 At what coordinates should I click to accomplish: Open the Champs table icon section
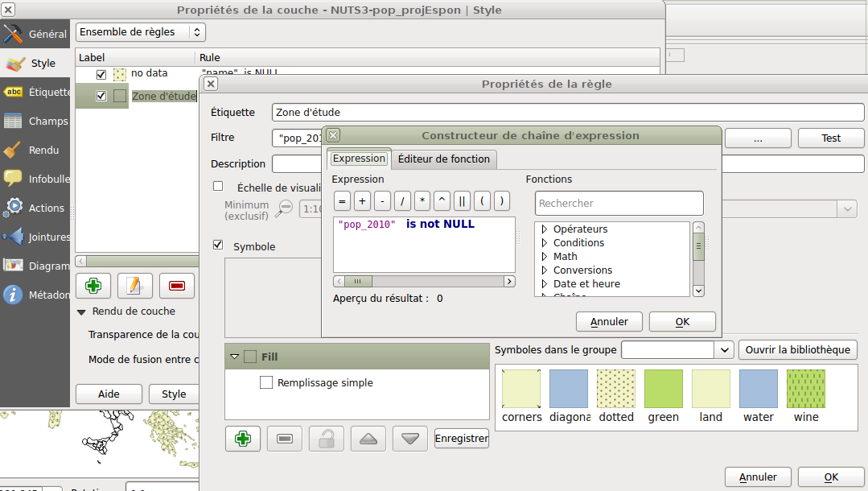click(x=13, y=121)
